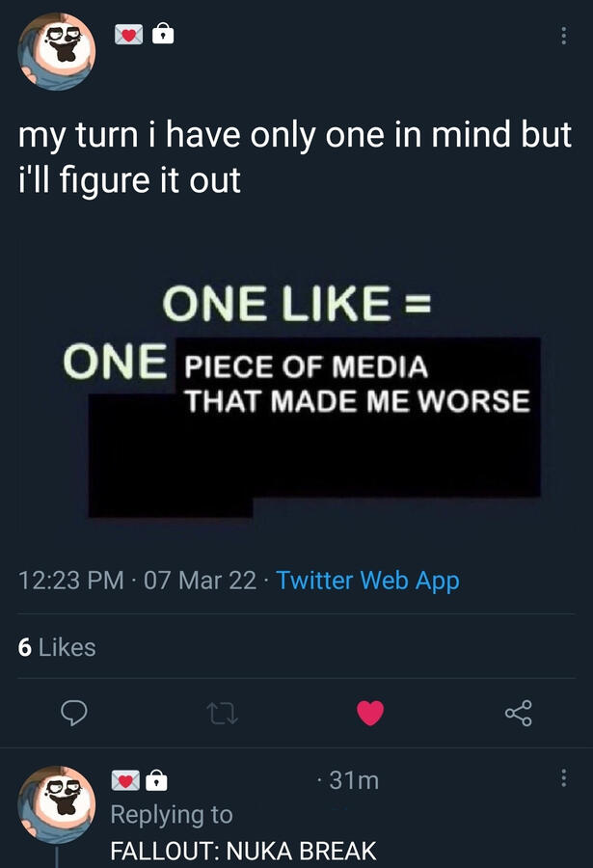Click the Replying to label
Viewport: 593px width, 868px height.
click(x=172, y=814)
